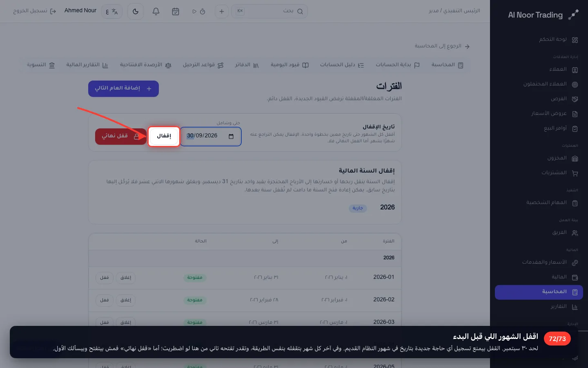
Task: Toggle dark mode with the moon icon
Action: tap(136, 11)
